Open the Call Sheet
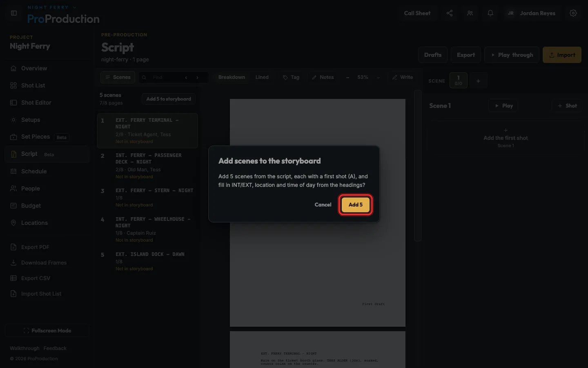The width and height of the screenshot is (588, 368). pos(417,13)
